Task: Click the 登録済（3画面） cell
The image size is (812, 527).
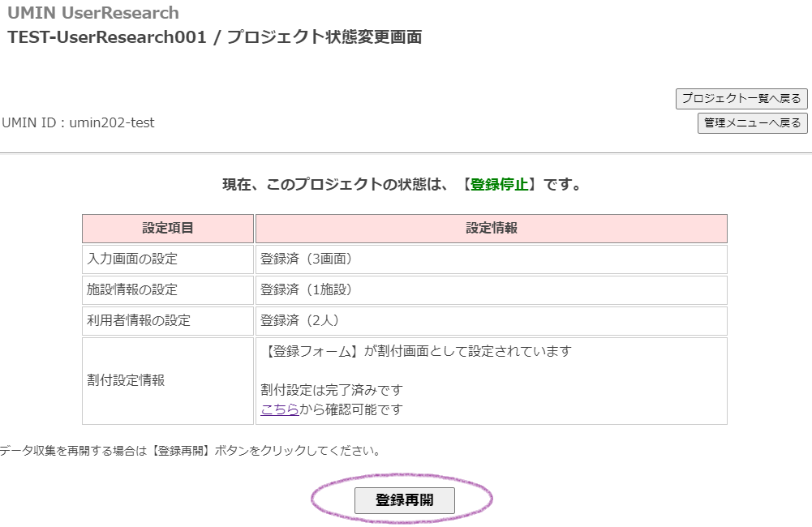Action: coord(306,259)
